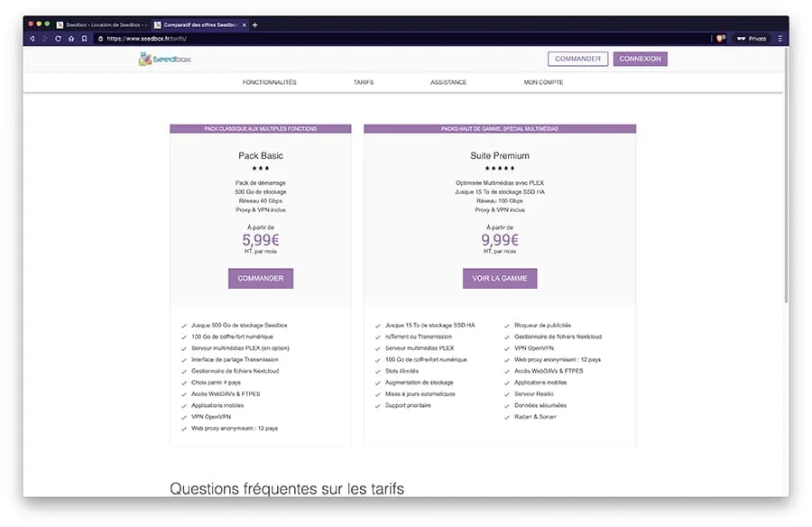Click 'Serveur multimédias PLEX (en option)'
The image size is (812, 527).
(240, 348)
